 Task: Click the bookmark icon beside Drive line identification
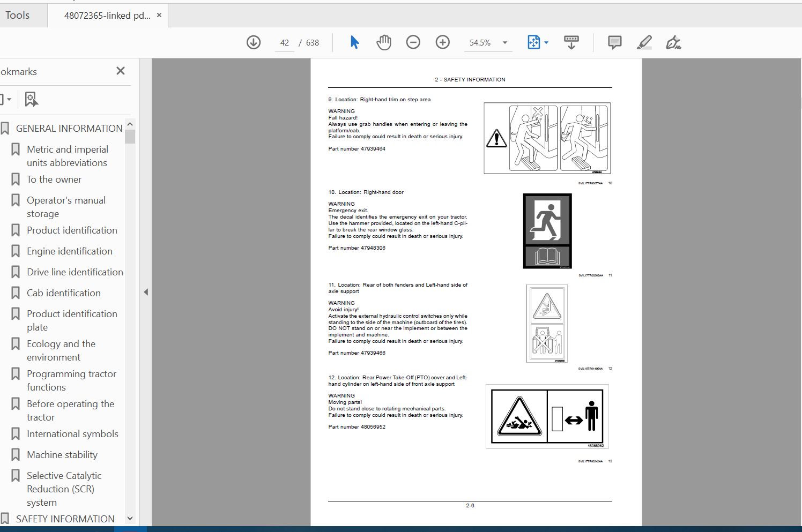[16, 272]
